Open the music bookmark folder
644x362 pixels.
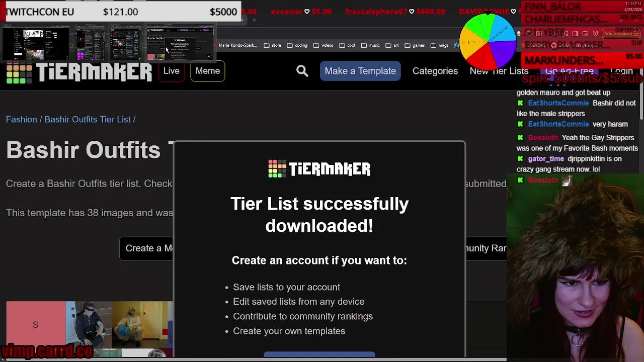tap(370, 45)
